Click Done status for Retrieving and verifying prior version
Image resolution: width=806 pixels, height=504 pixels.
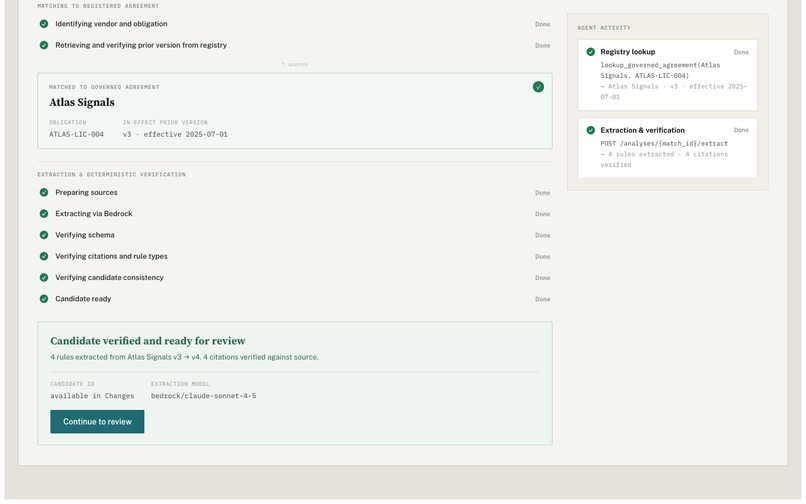542,45
